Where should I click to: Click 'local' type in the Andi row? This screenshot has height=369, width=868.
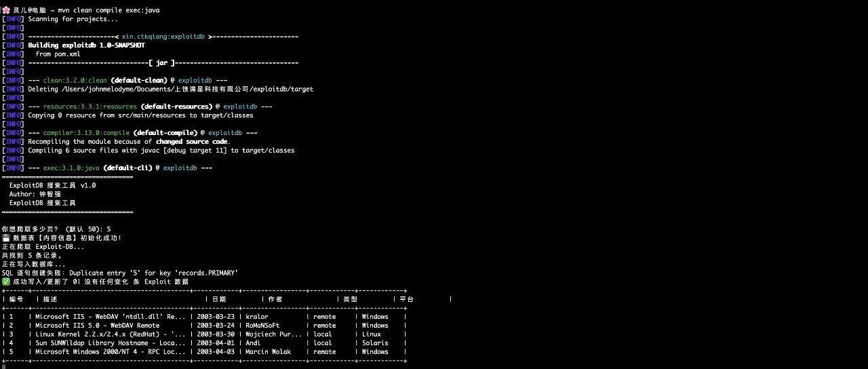[x=323, y=343]
